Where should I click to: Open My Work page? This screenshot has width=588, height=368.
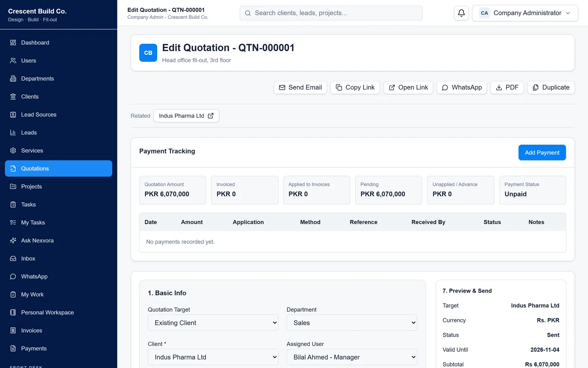coord(58,295)
